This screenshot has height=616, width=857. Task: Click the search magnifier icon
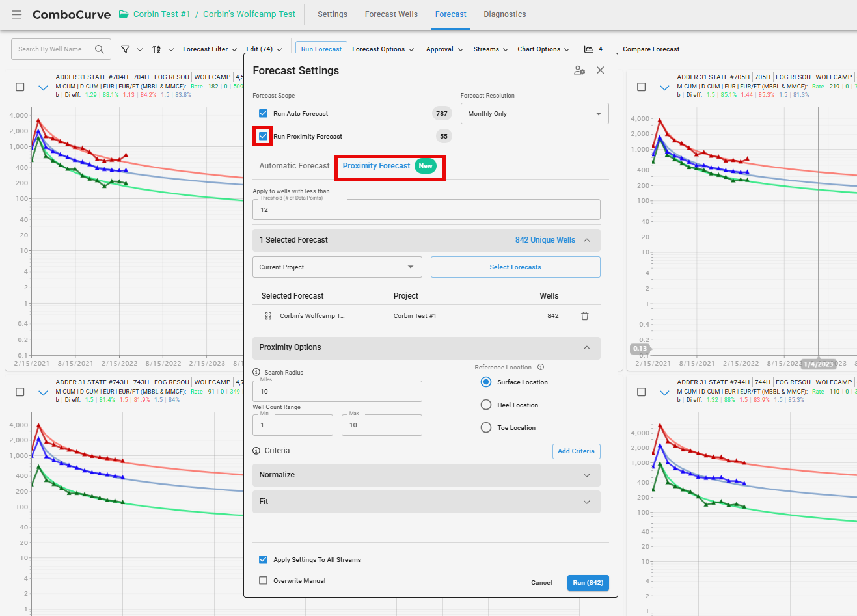(x=100, y=49)
